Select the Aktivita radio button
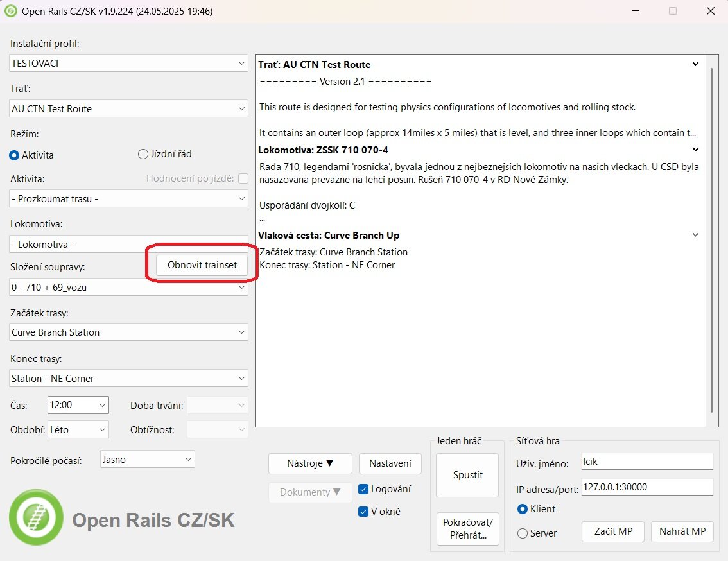This screenshot has height=561, width=728. pyautogui.click(x=15, y=155)
